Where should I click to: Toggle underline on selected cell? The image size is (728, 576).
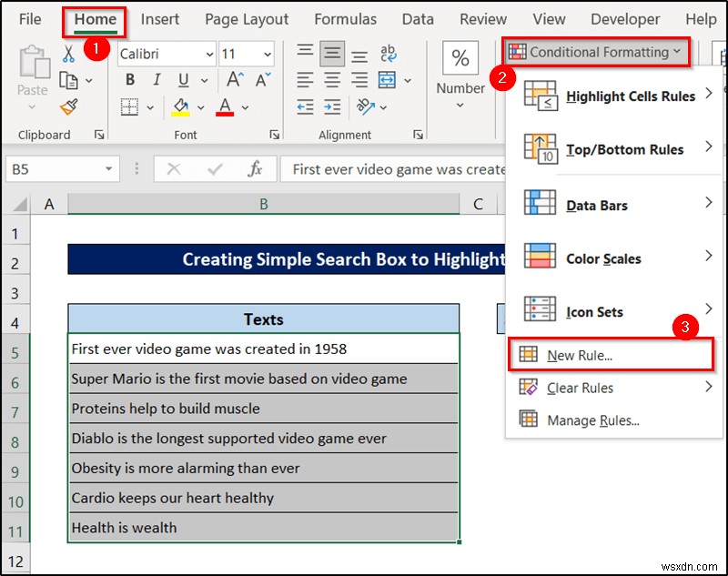coord(184,79)
